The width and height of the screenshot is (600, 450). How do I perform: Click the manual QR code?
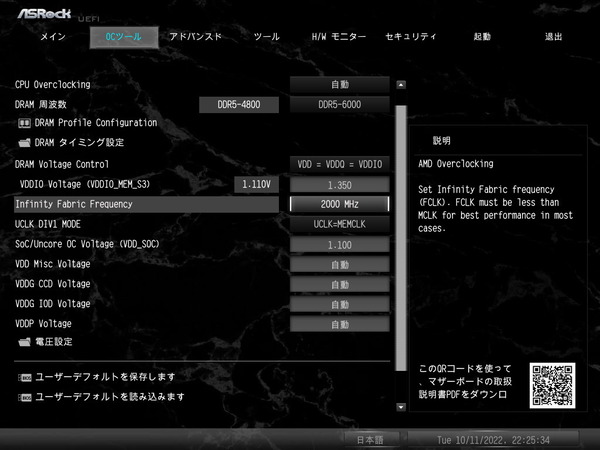(553, 384)
